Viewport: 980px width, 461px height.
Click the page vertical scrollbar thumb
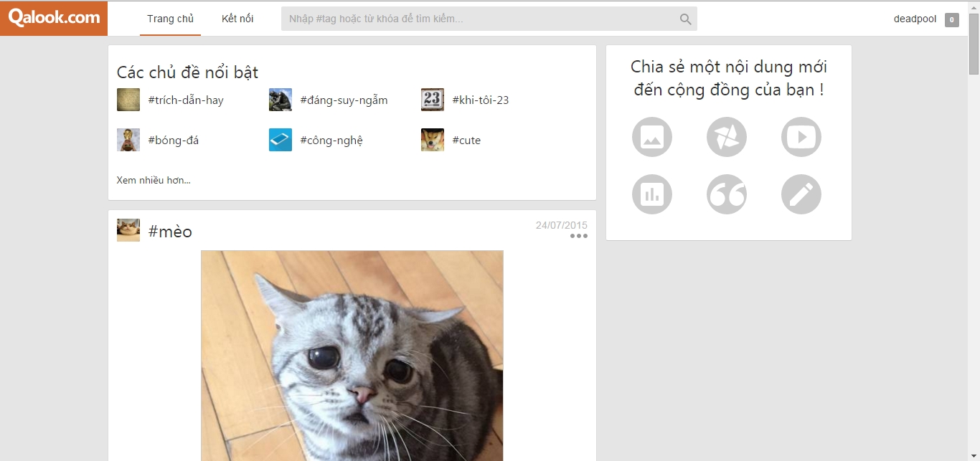(974, 43)
